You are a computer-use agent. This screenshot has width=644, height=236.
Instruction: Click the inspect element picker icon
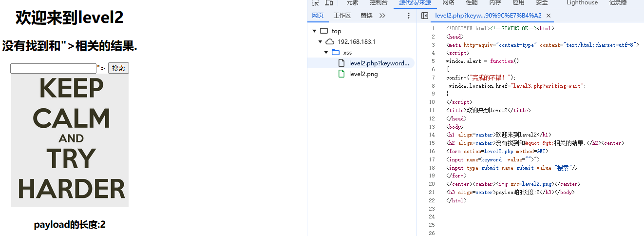click(316, 3)
